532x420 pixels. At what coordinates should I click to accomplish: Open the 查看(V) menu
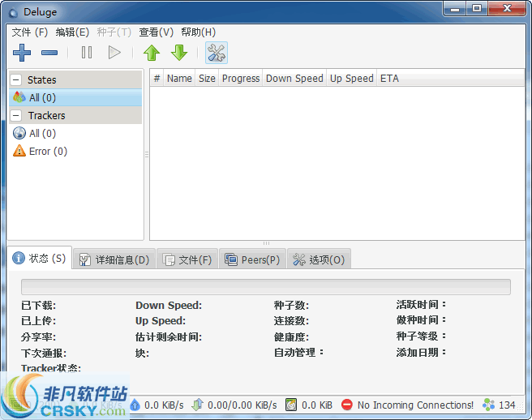pos(156,32)
